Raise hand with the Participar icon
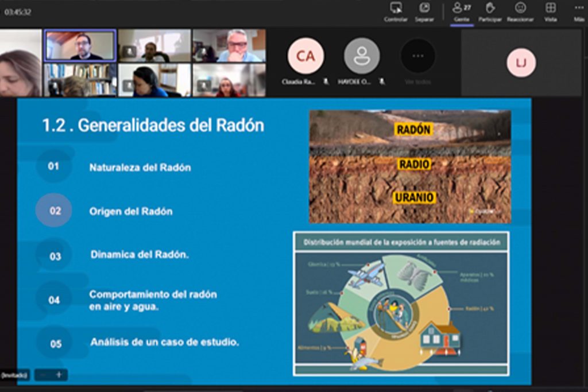The image size is (588, 392). (490, 8)
